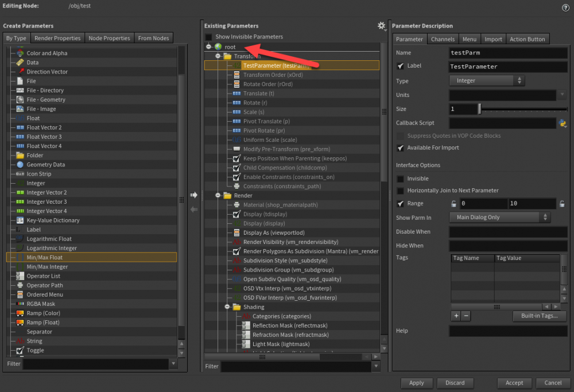This screenshot has width=574, height=392.
Task: Click the Apply button
Action: pyautogui.click(x=416, y=383)
